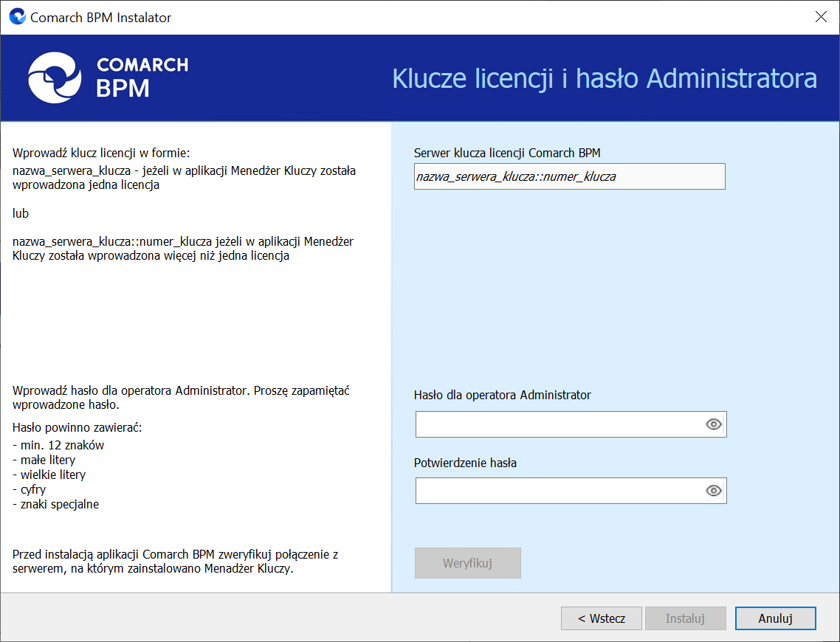Click the Comarch BPM logo in banner

[x=109, y=77]
